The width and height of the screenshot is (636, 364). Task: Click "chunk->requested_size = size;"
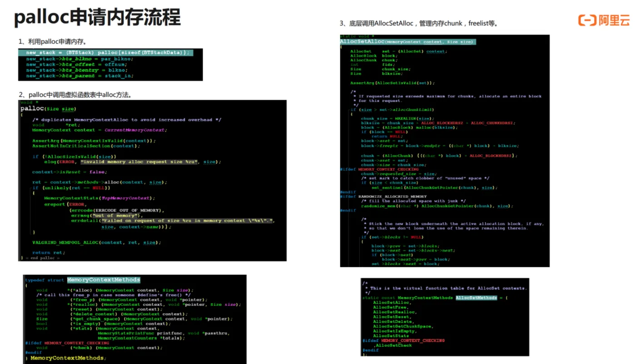(398, 174)
